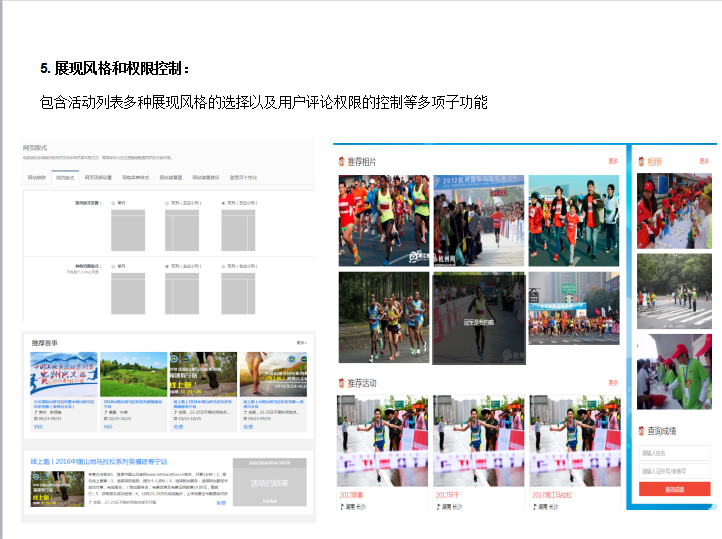Click the icon beside 相册 heading
The width and height of the screenshot is (722, 539).
pyautogui.click(x=641, y=161)
